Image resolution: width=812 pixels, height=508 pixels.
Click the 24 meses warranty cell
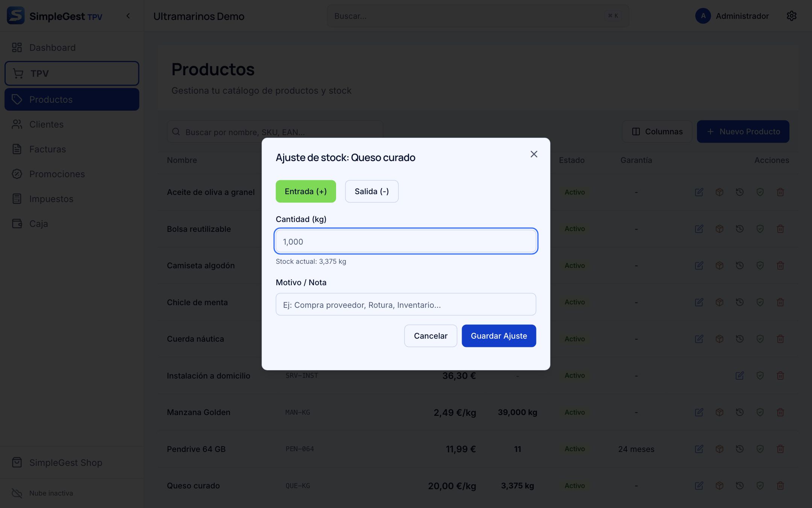click(x=636, y=449)
